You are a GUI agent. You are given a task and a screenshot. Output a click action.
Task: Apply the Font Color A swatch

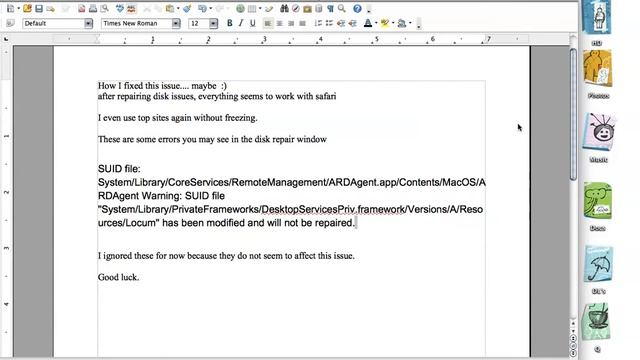tap(368, 23)
